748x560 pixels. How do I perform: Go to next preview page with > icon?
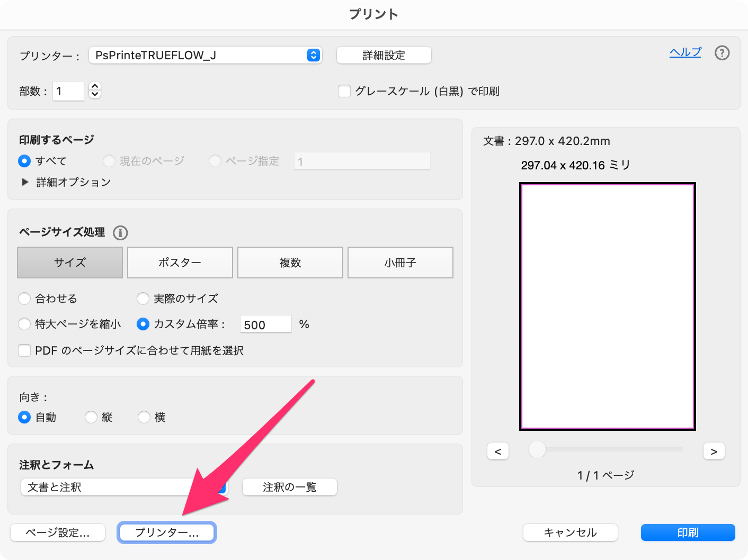click(714, 451)
